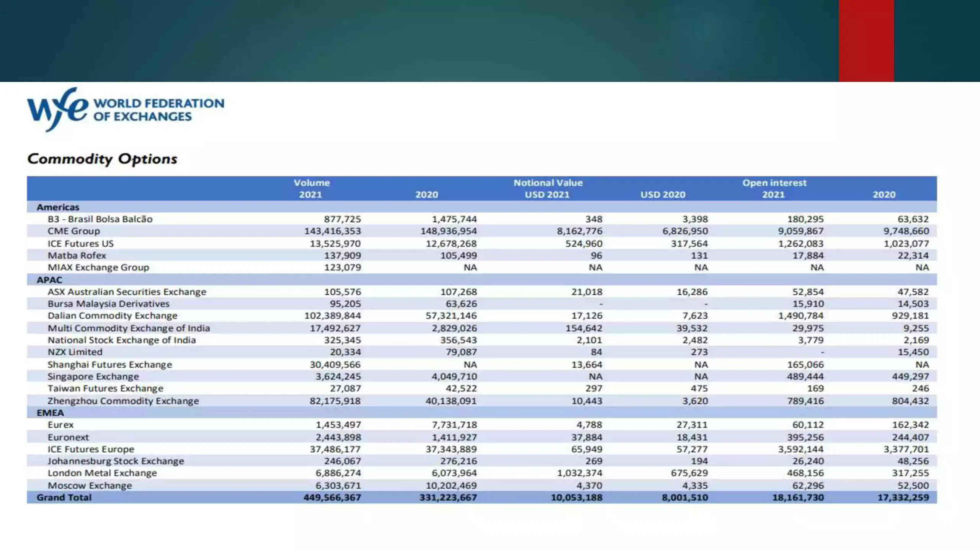
Task: Click the Open interest column header
Action: pyautogui.click(x=774, y=183)
